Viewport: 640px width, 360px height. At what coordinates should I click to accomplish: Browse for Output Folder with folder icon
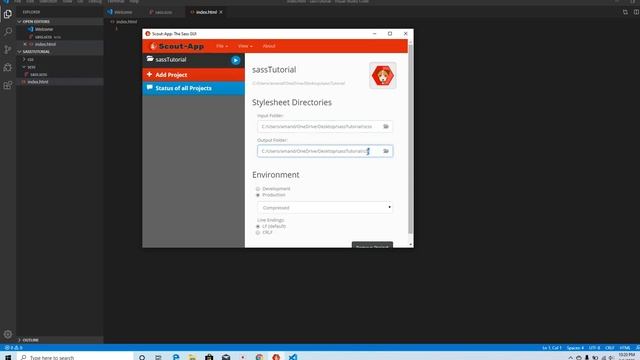pos(386,151)
